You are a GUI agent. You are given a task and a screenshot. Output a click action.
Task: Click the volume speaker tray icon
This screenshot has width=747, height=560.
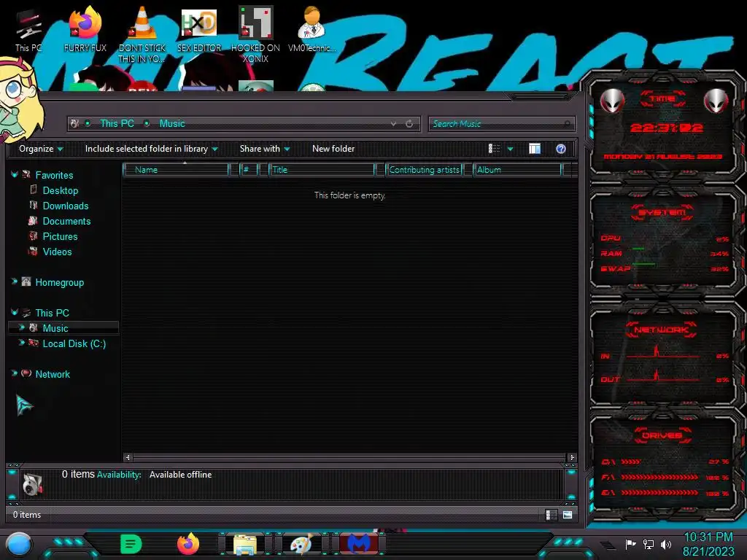coord(666,544)
